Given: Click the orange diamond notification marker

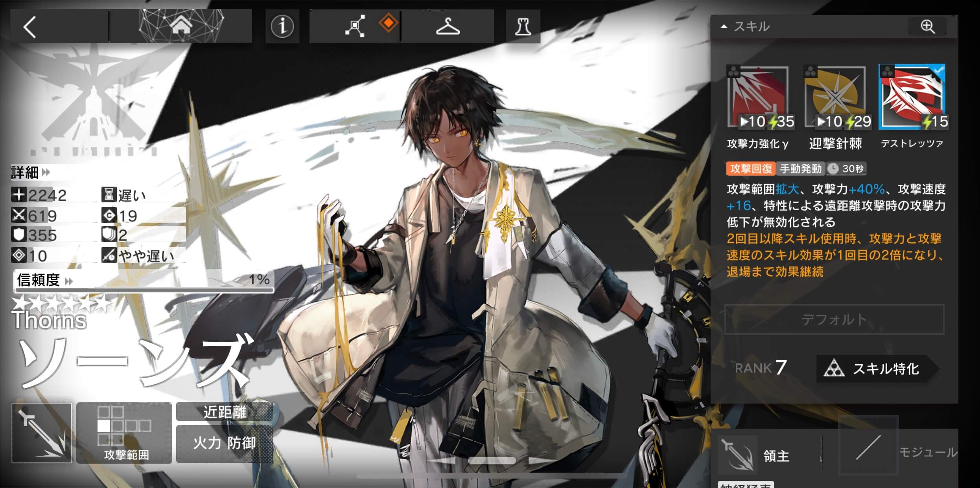Looking at the screenshot, I should click(389, 23).
